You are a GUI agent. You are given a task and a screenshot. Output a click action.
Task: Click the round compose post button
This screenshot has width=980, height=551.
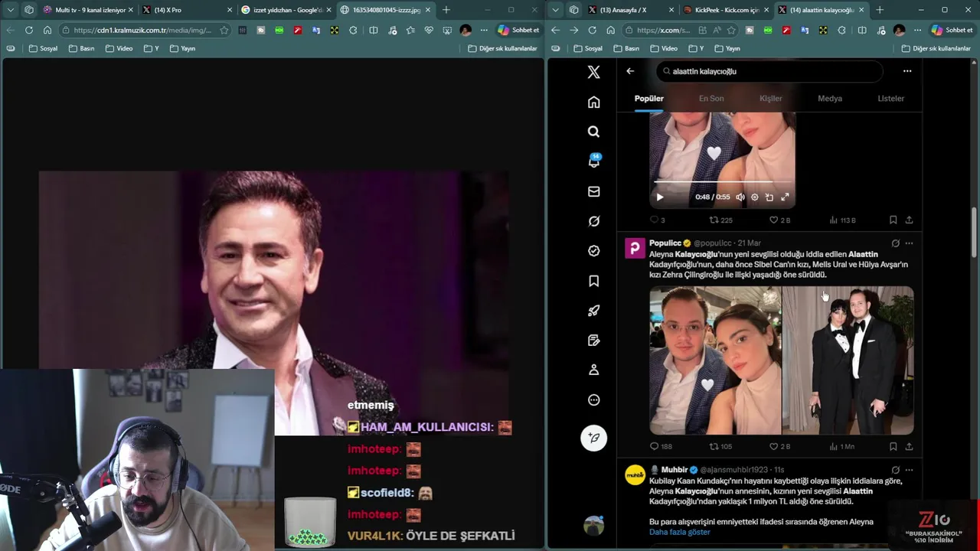click(593, 438)
